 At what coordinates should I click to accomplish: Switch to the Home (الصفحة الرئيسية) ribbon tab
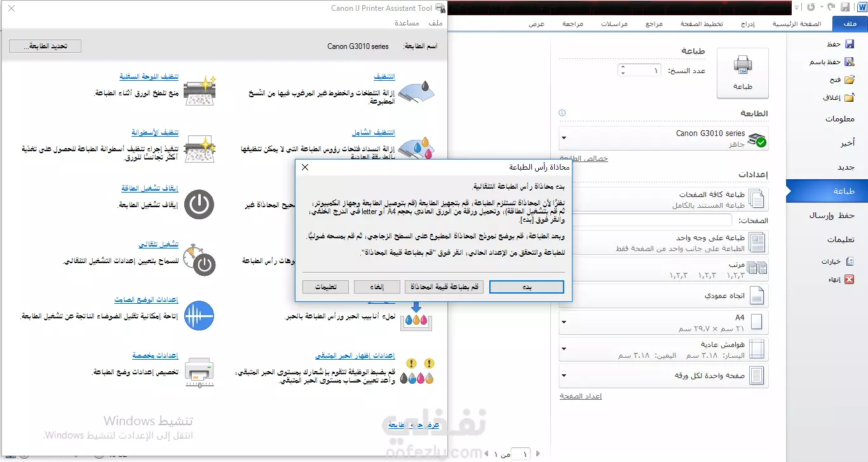click(797, 24)
